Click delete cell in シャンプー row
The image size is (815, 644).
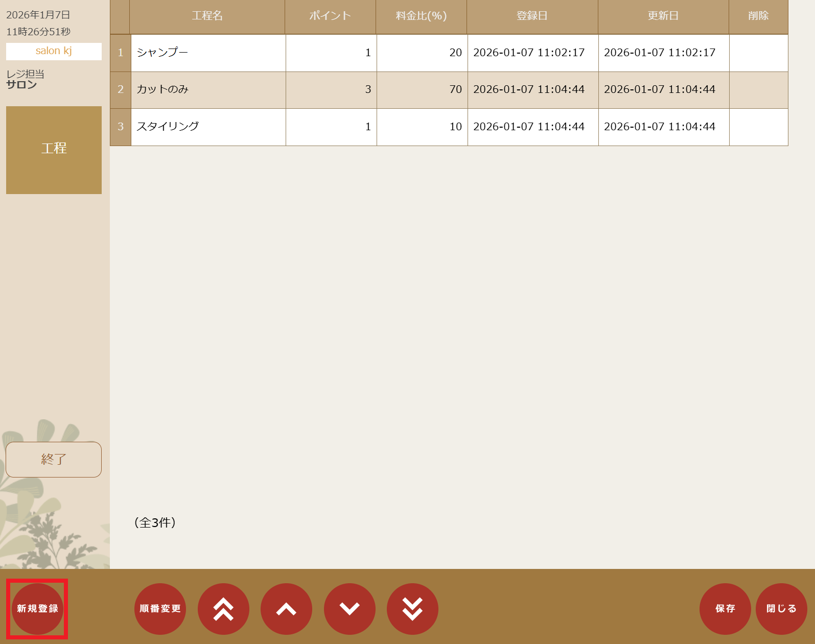pos(758,53)
